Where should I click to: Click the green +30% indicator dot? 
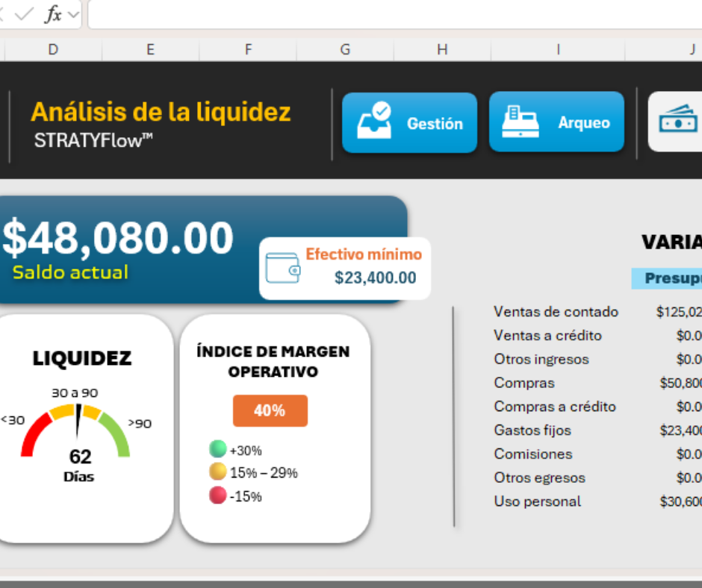pos(217,449)
